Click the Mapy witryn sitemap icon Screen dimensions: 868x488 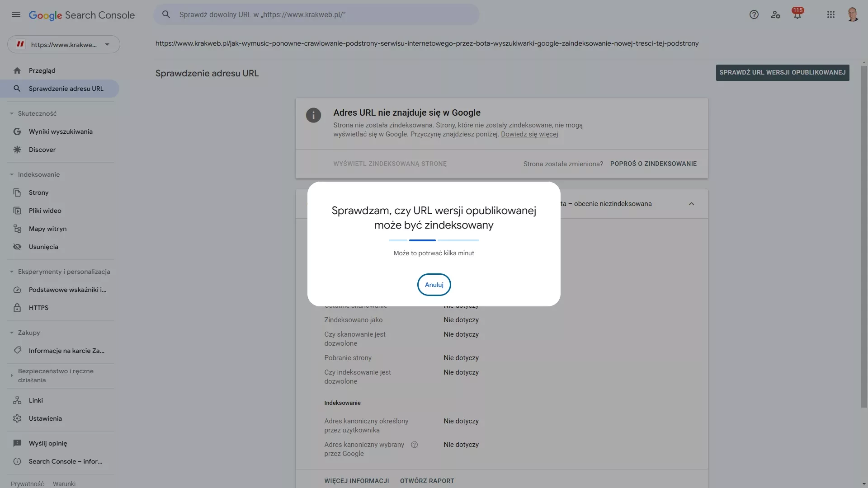click(17, 229)
